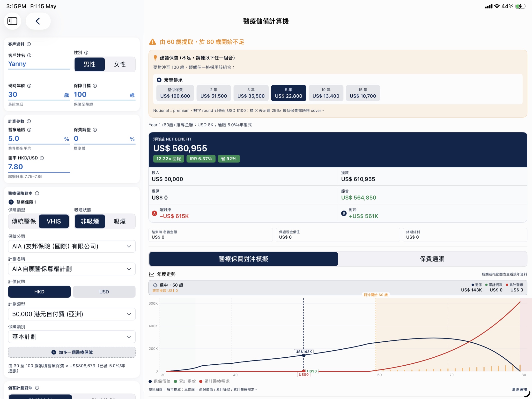Viewport: 532px width, 399px height.
Task: Show info for 匯率 HKD/USD
Action: click(42, 158)
